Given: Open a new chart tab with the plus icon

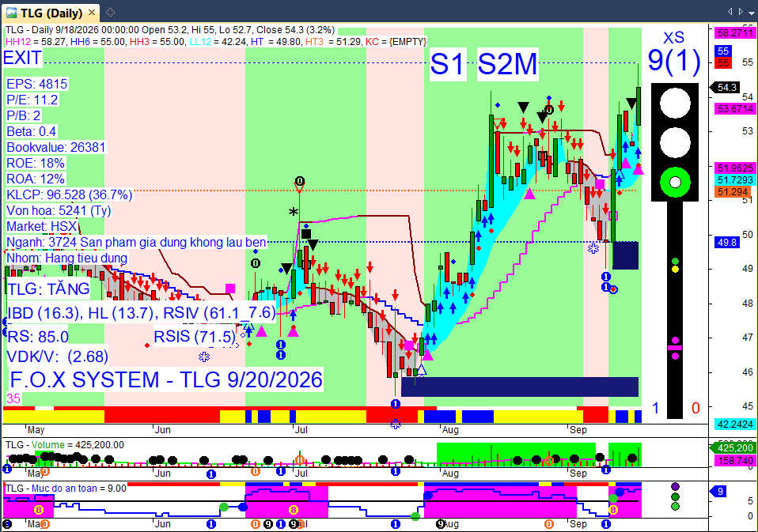Looking at the screenshot, I should [x=110, y=13].
